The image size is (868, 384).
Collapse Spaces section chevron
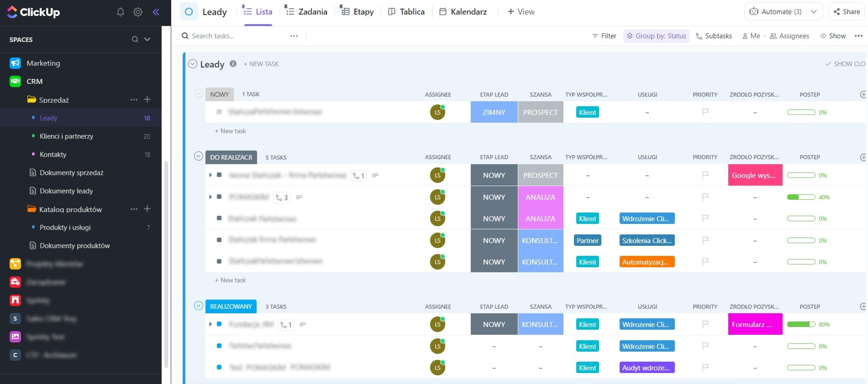pos(147,39)
